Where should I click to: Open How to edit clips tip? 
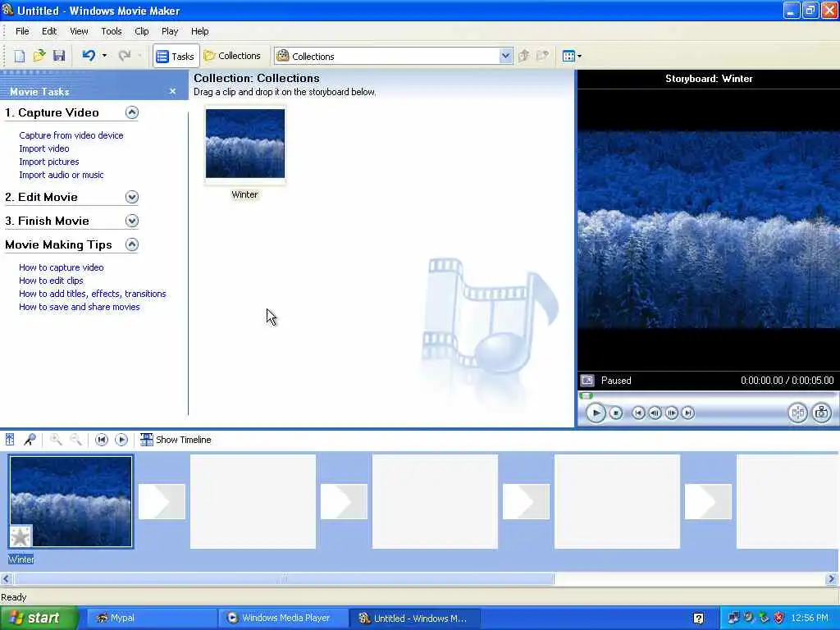pos(51,281)
